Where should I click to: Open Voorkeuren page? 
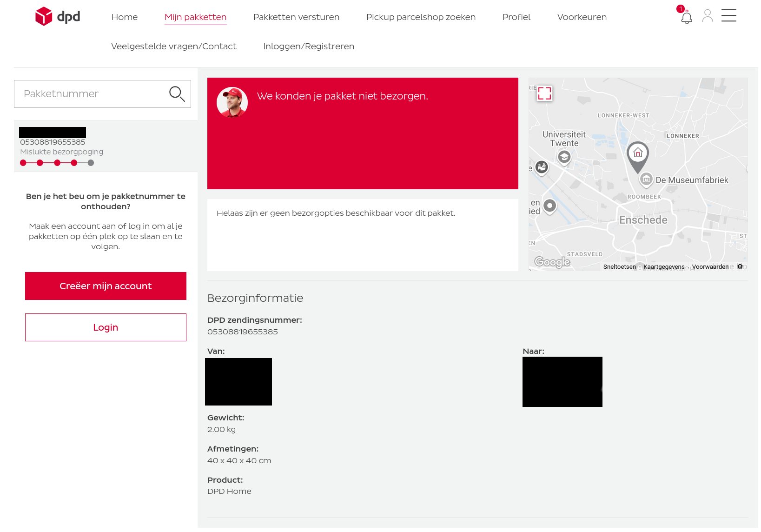click(582, 17)
